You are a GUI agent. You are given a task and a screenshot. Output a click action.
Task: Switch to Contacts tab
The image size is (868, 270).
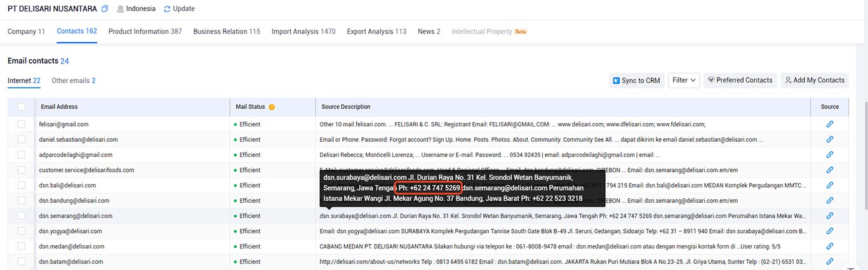[77, 31]
